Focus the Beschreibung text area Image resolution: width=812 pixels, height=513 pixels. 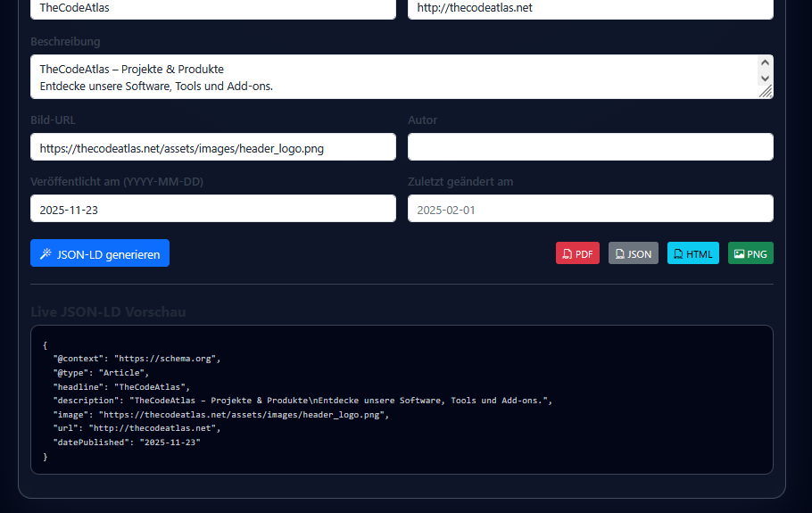pyautogui.click(x=402, y=77)
